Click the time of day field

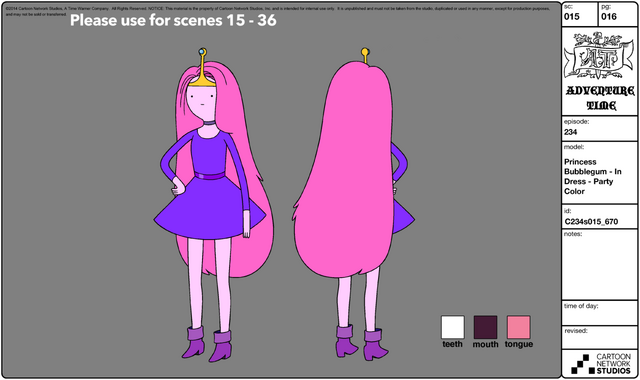[x=599, y=313]
